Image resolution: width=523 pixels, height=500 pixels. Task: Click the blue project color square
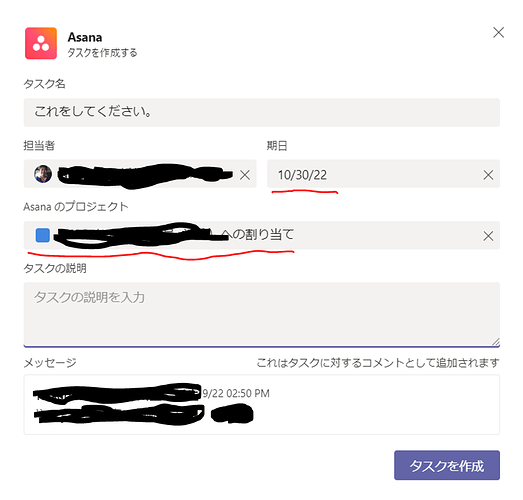[43, 235]
